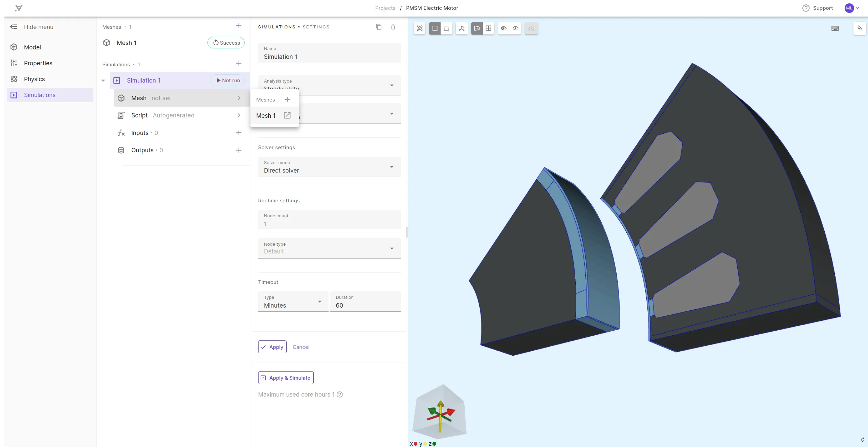This screenshot has width=868, height=447.
Task: Open the Script Autogenerated row chevron
Action: pyautogui.click(x=239, y=115)
